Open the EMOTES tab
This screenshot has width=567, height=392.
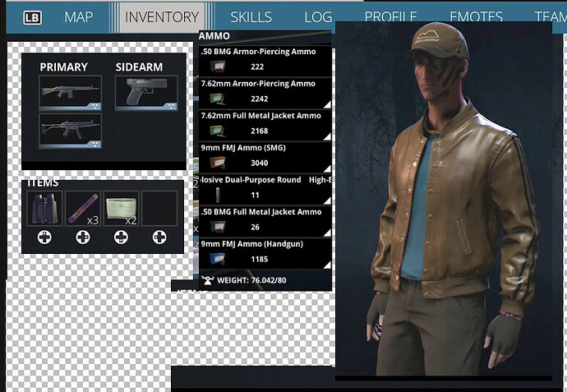[476, 16]
